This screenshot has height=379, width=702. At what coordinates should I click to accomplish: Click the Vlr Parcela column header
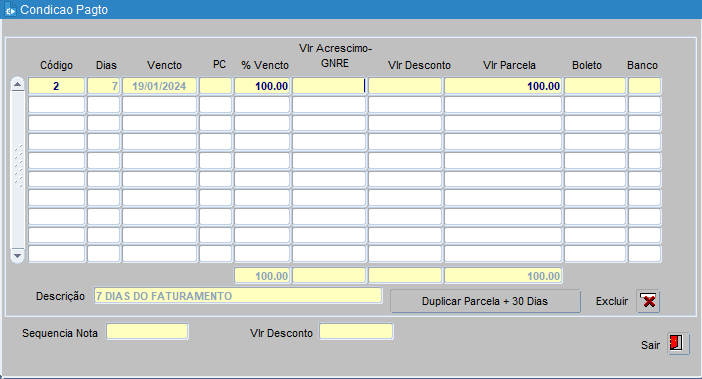[x=509, y=65]
